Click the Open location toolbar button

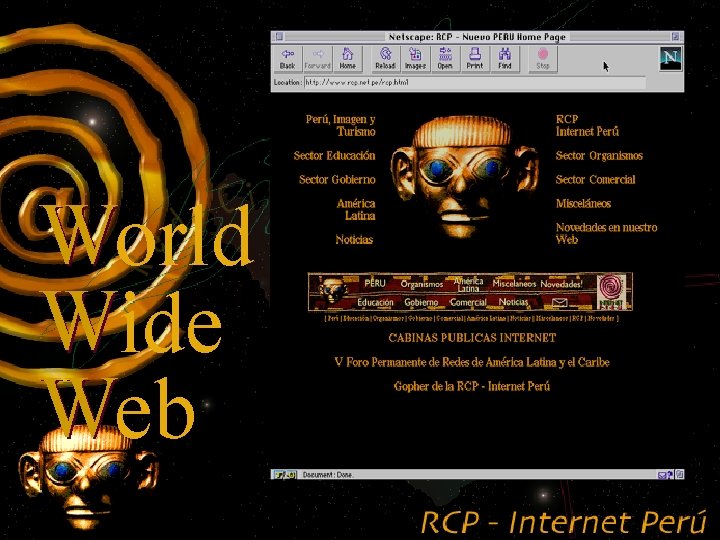point(445,59)
